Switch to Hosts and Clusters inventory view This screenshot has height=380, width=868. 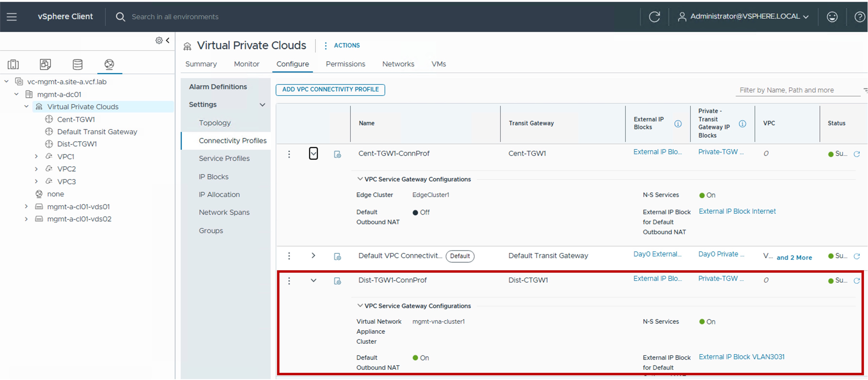(x=13, y=64)
